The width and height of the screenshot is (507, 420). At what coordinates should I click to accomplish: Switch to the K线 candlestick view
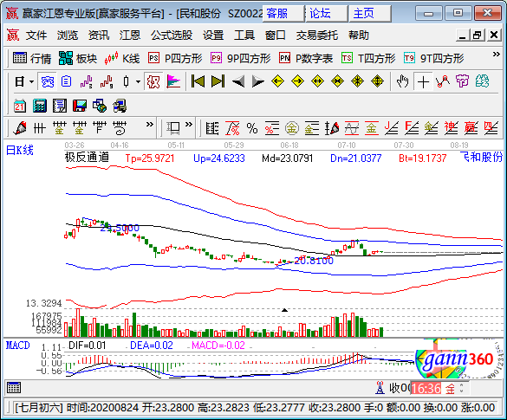click(x=122, y=59)
